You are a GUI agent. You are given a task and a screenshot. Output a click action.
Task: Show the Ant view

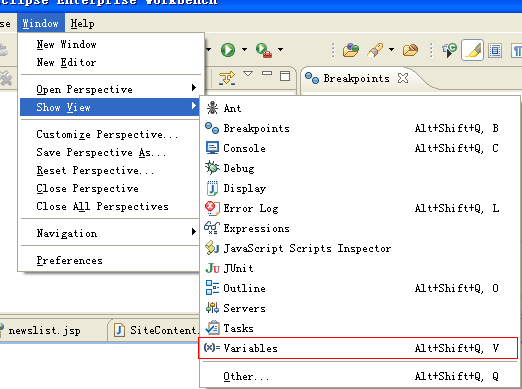(360, 108)
